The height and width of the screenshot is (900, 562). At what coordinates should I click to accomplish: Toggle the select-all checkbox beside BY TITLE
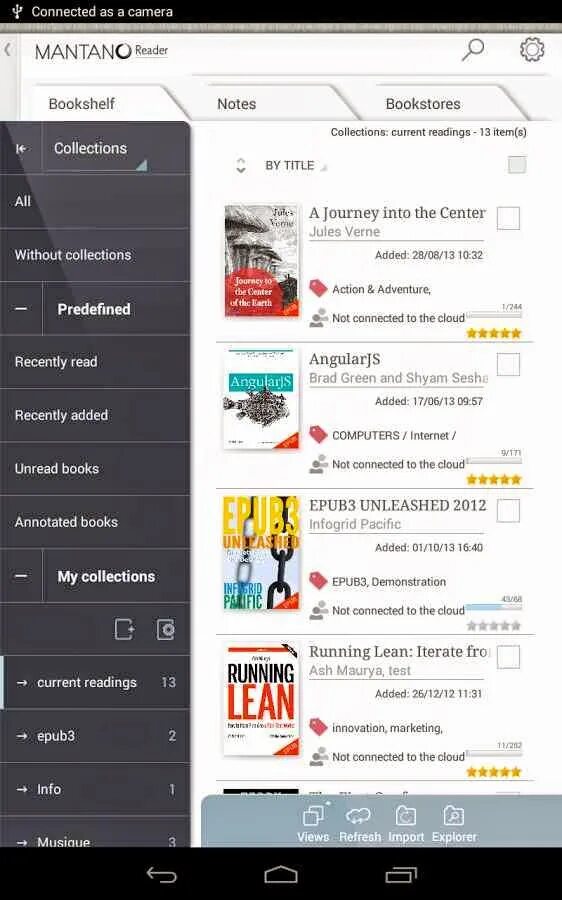(517, 165)
